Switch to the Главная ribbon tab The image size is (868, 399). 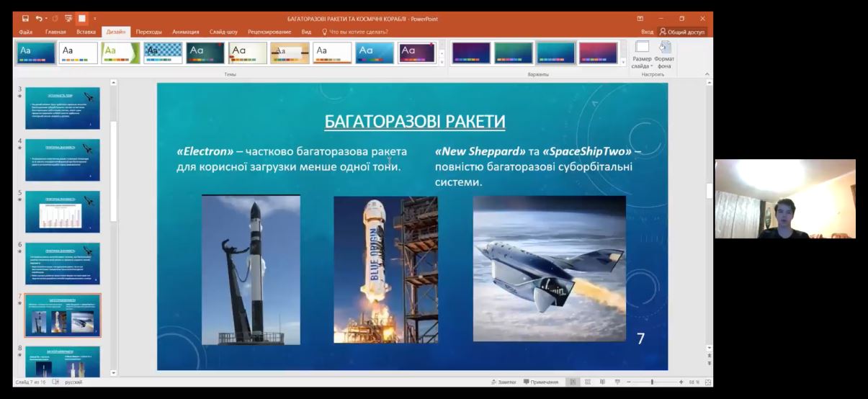(x=55, y=32)
